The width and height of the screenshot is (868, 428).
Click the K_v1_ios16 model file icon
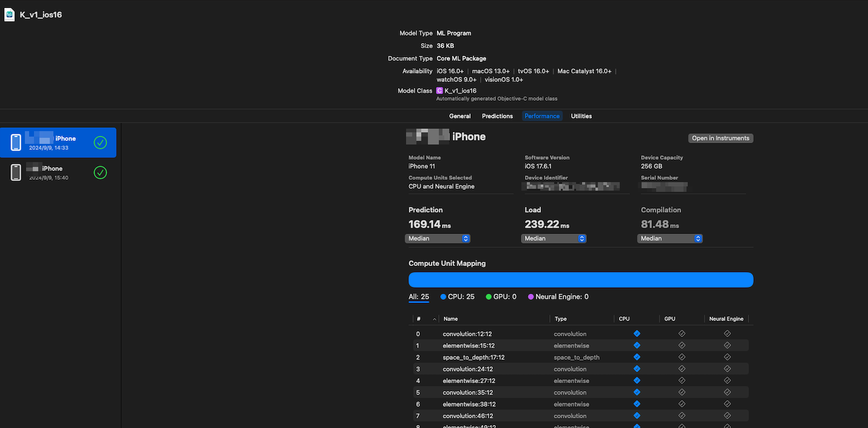pyautogui.click(x=10, y=15)
